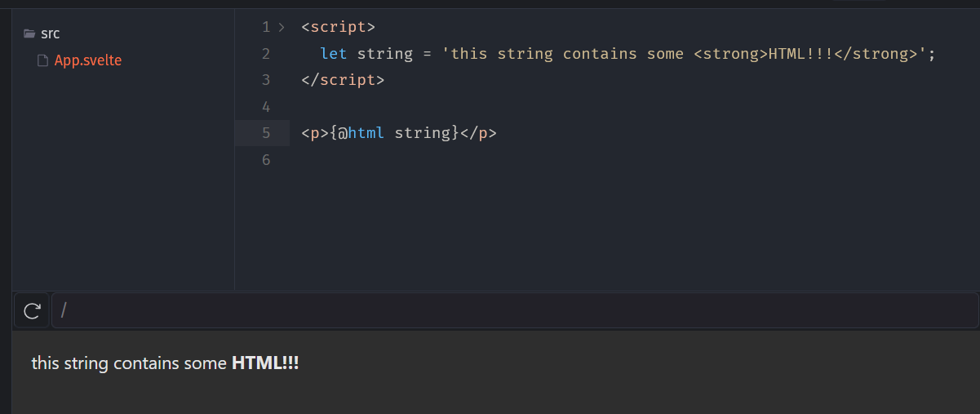Select line number 6 in gutter

266,159
